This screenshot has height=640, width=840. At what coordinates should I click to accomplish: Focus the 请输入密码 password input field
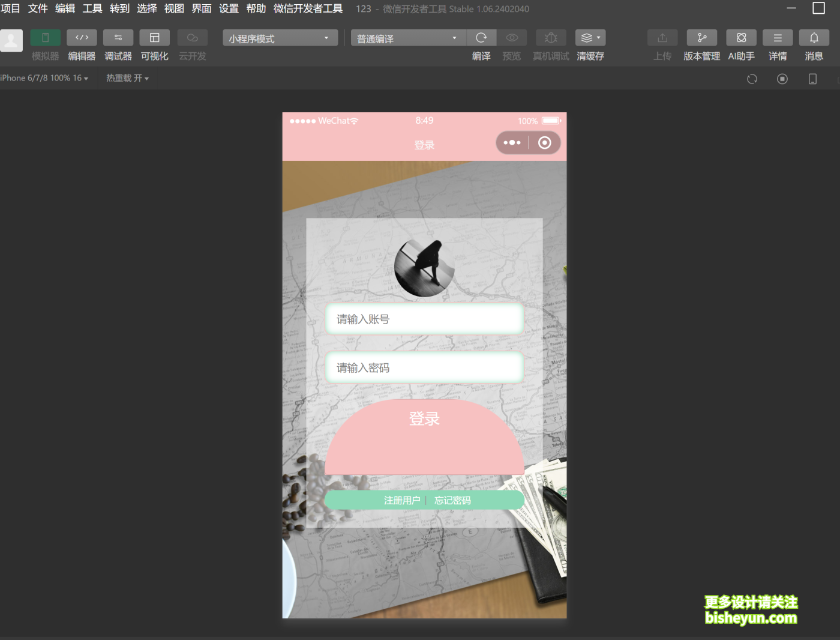tap(424, 367)
